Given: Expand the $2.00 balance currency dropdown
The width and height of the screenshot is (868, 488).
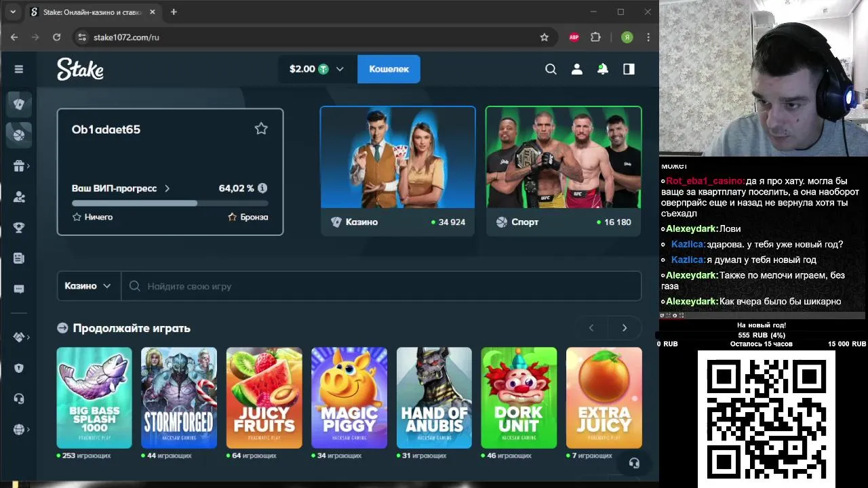Looking at the screenshot, I should coord(317,69).
